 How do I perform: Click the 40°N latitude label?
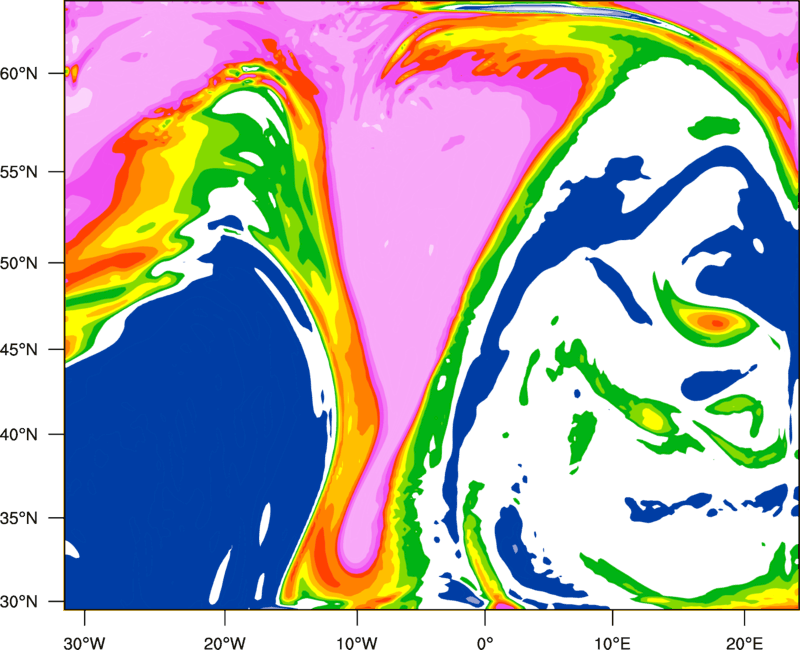[19, 435]
